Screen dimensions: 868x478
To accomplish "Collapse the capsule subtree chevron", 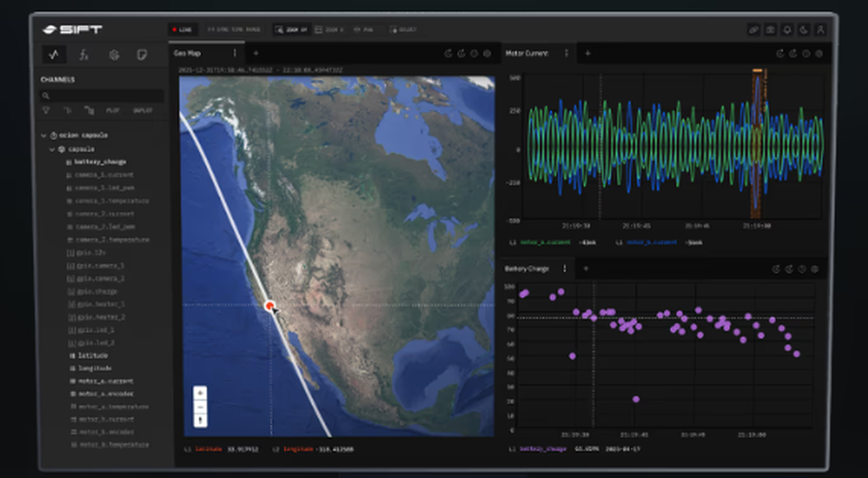I will coord(53,149).
